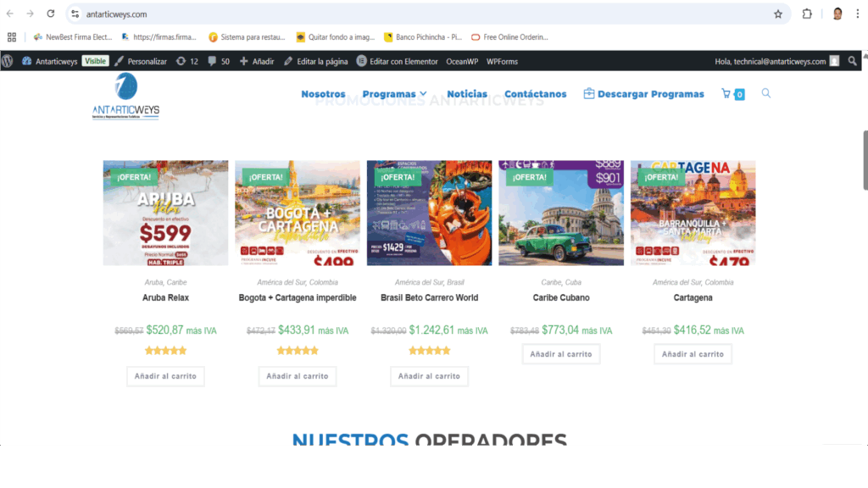
Task: Click Editar con Elementor link
Action: pos(398,61)
